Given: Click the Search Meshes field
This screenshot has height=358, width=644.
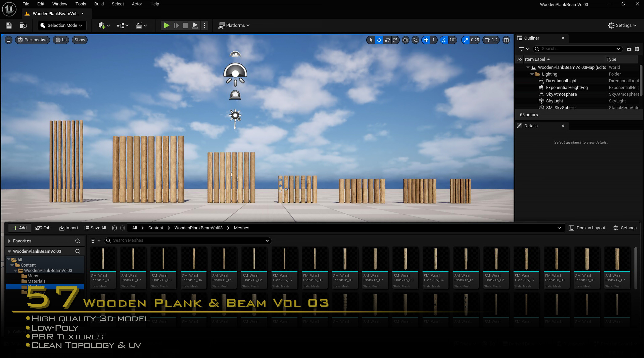Looking at the screenshot, I should pyautogui.click(x=187, y=241).
